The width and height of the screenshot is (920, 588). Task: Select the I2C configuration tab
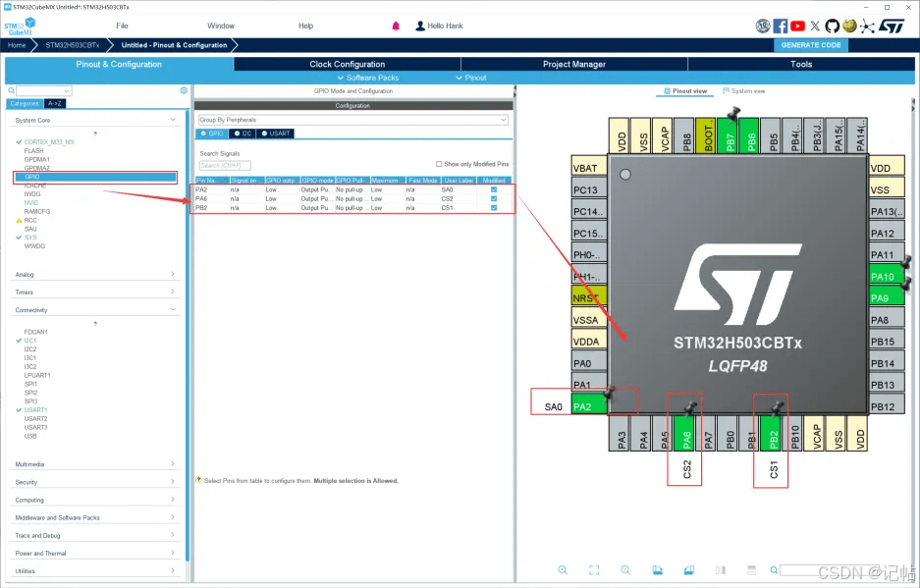pos(244,134)
